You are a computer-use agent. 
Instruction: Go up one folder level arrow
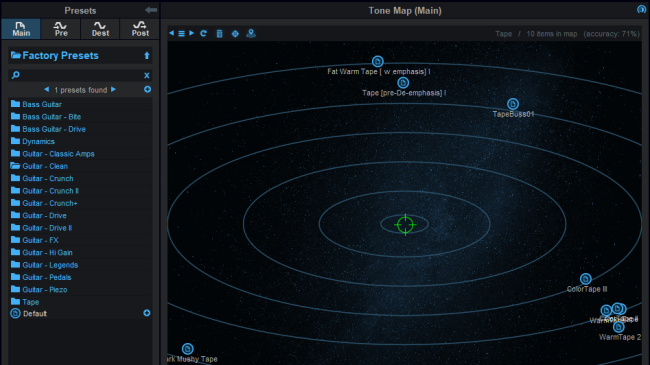pyautogui.click(x=146, y=56)
